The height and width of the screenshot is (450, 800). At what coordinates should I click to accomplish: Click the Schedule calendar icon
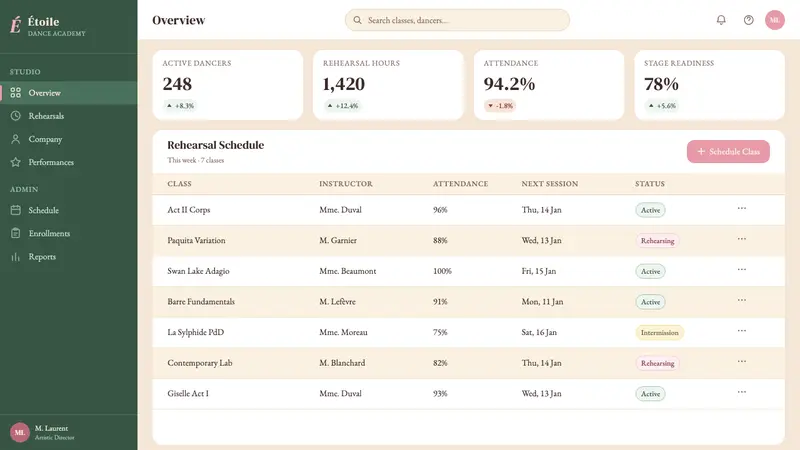click(x=16, y=210)
